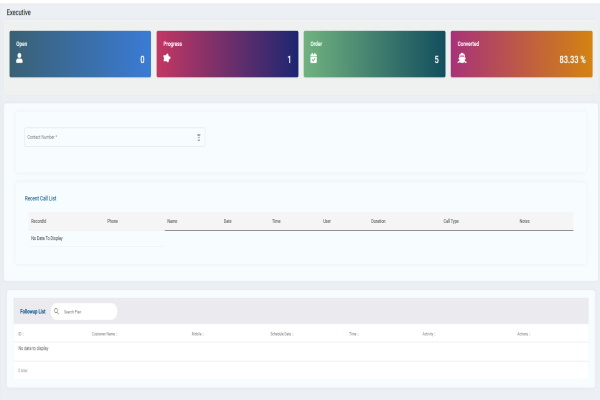This screenshot has height=400, width=600.
Task: Sort followups by the Schedule Date column
Action: (x=281, y=333)
